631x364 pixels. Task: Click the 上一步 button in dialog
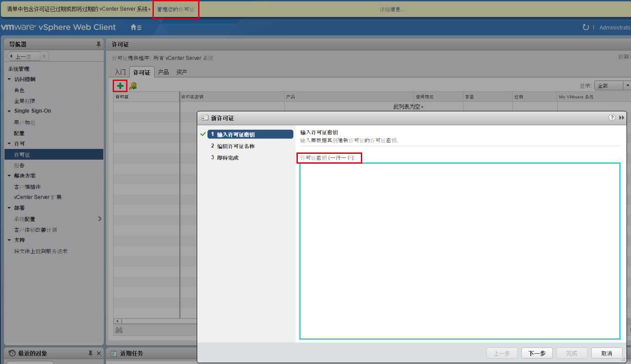(502, 353)
